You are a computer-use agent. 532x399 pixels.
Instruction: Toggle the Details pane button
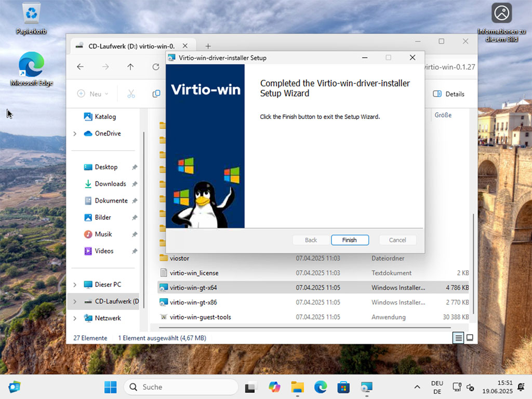[448, 94]
